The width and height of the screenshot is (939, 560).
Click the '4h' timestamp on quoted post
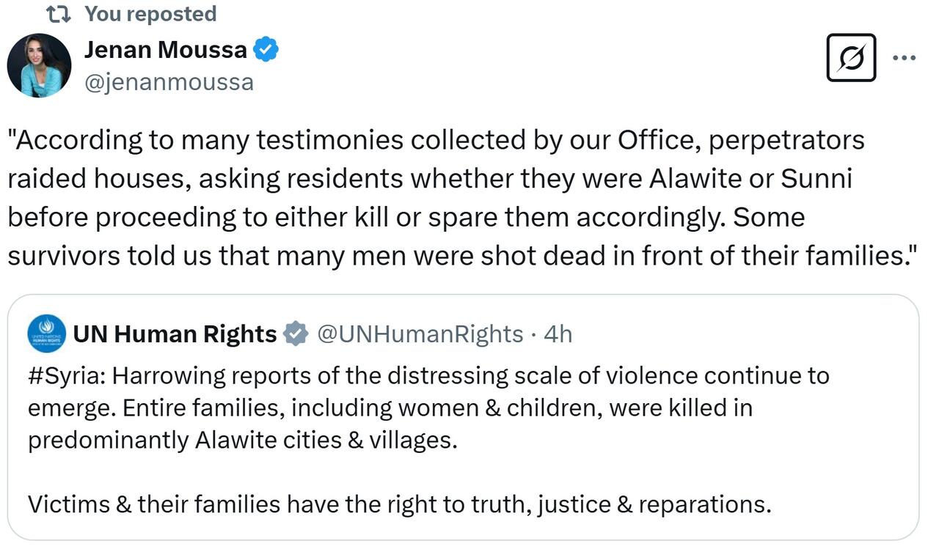tap(558, 334)
